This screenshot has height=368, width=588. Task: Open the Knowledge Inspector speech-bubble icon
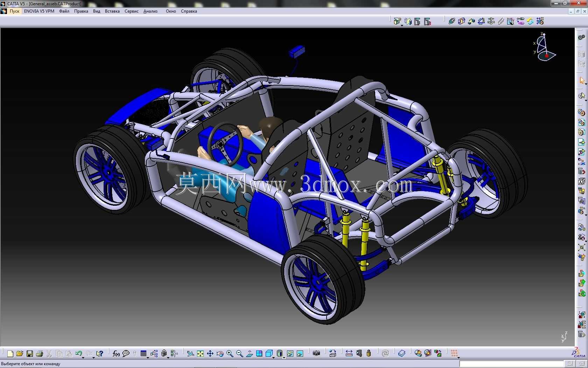coord(126,354)
